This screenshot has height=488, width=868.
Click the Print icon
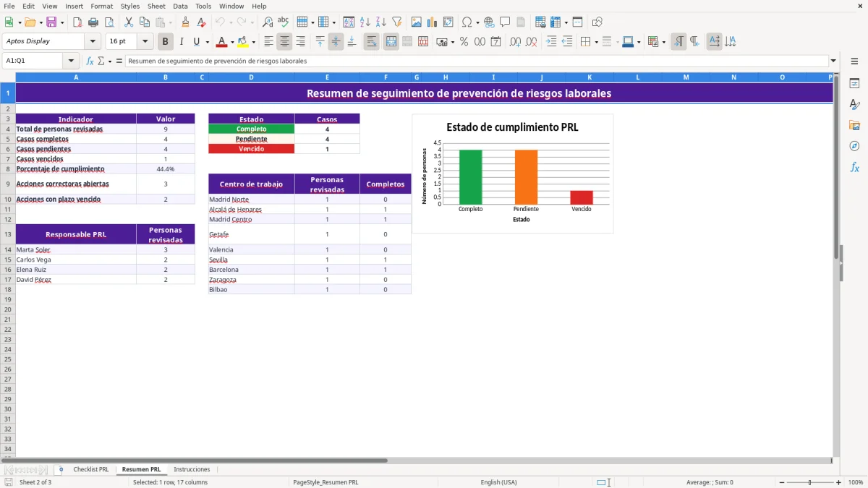click(93, 22)
